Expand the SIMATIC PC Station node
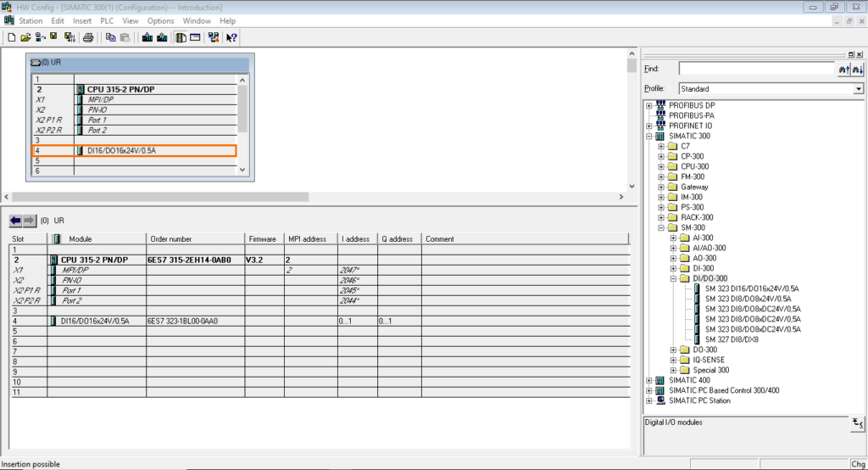Screen dimensions: 868x470 (648, 400)
